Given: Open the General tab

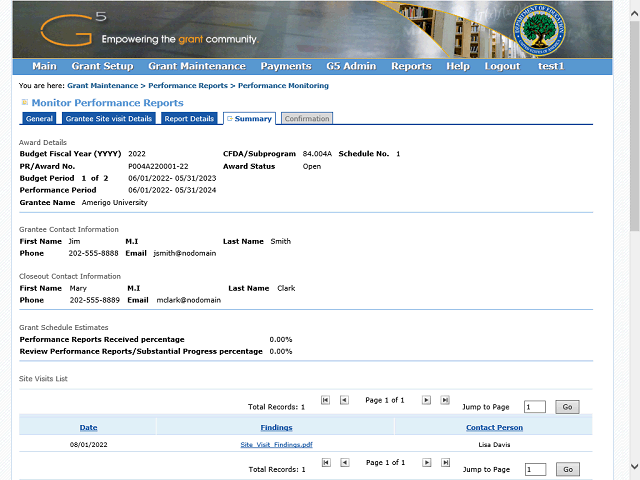Looking at the screenshot, I should tap(39, 119).
